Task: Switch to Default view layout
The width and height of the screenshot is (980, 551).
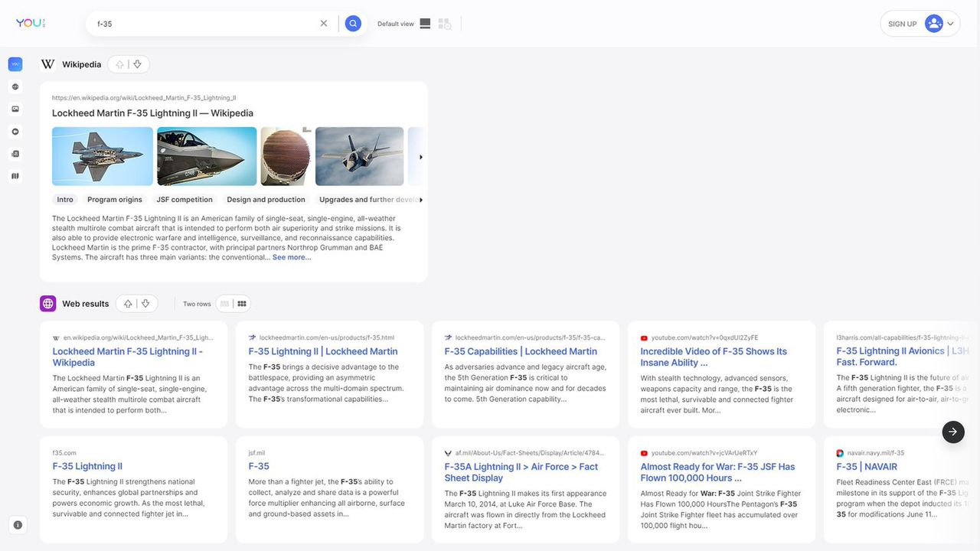Action: (425, 24)
